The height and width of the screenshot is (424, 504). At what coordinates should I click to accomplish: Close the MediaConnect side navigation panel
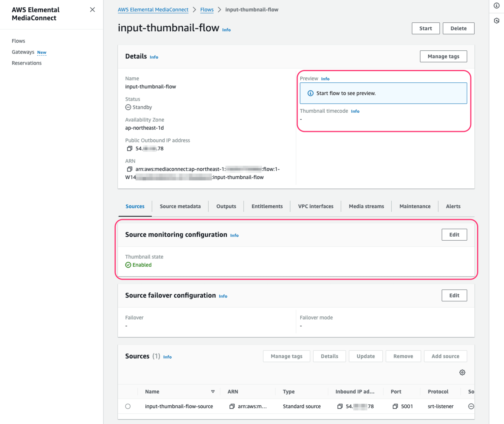click(92, 10)
